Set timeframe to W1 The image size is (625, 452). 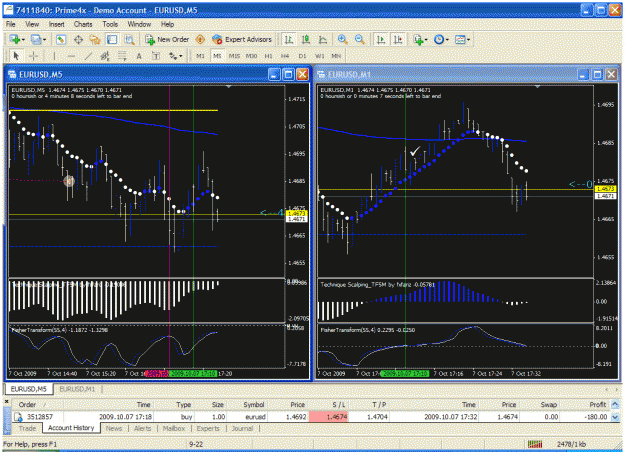[319, 56]
